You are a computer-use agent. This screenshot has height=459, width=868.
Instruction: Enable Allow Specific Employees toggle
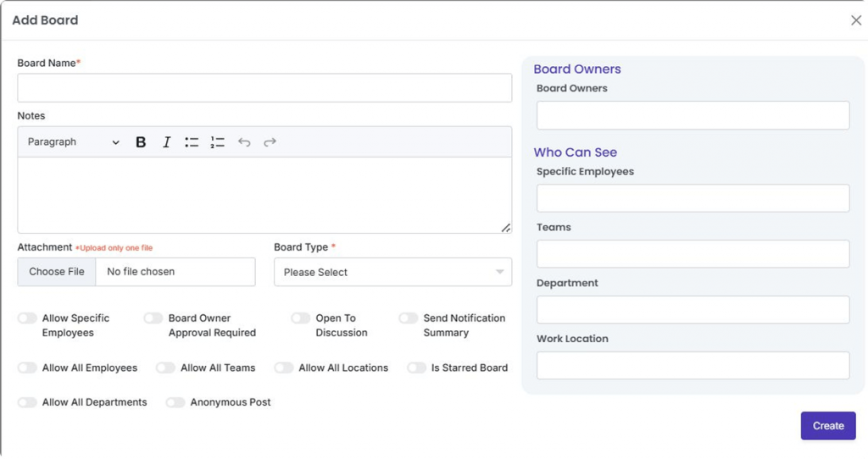point(28,318)
